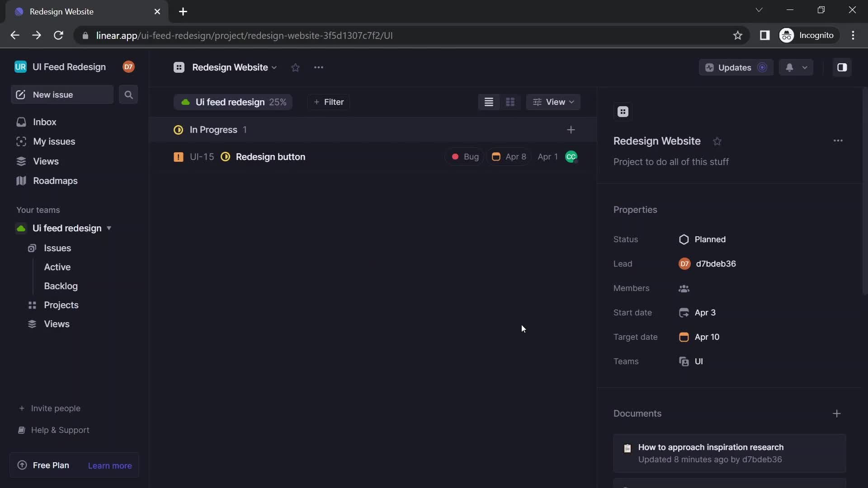This screenshot has width=868, height=488.
Task: Open Roadmaps
Action: click(x=55, y=181)
